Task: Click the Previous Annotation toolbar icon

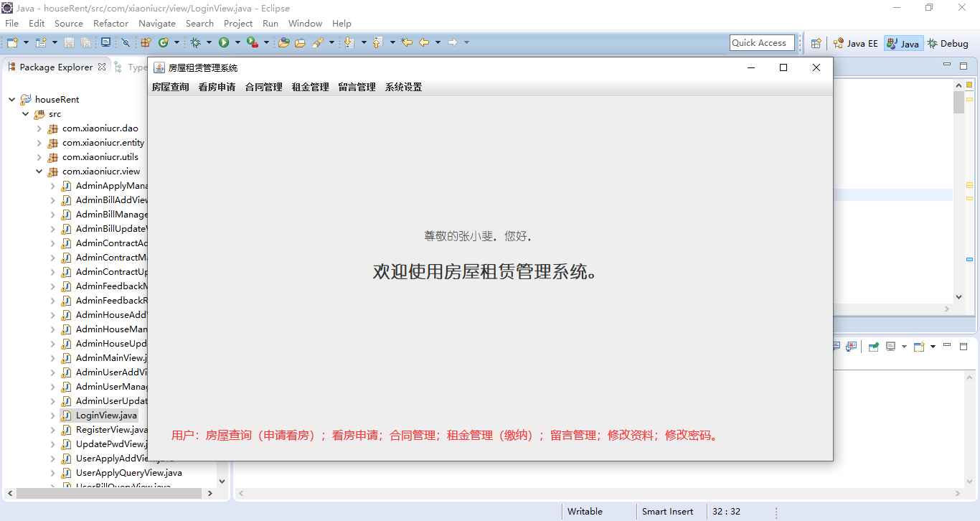Action: (377, 42)
